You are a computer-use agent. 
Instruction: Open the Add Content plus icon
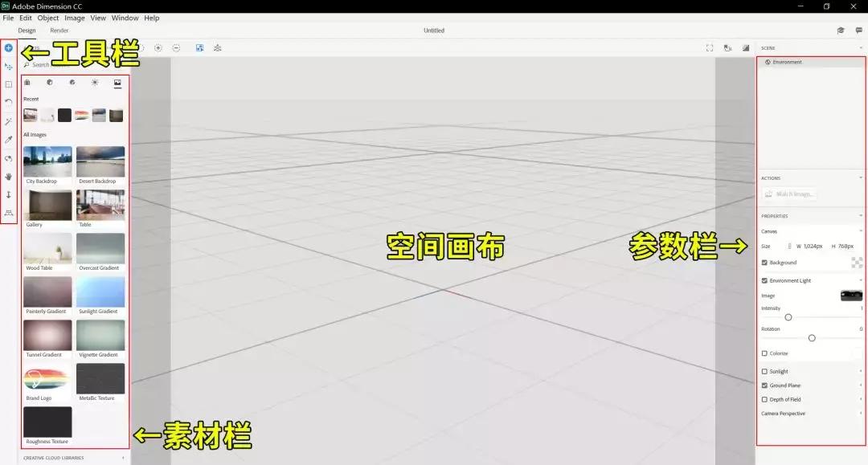pos(8,47)
